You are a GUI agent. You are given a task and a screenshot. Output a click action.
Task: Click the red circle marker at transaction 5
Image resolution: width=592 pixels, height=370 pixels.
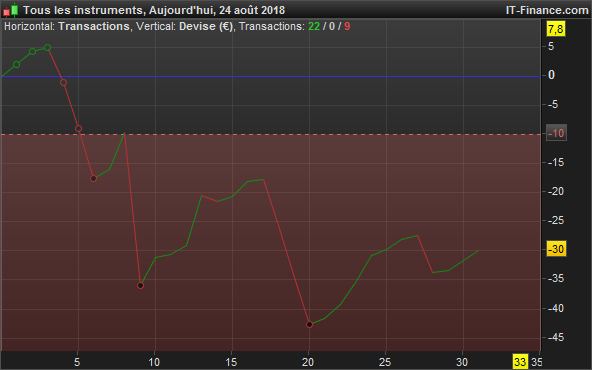[79, 128]
